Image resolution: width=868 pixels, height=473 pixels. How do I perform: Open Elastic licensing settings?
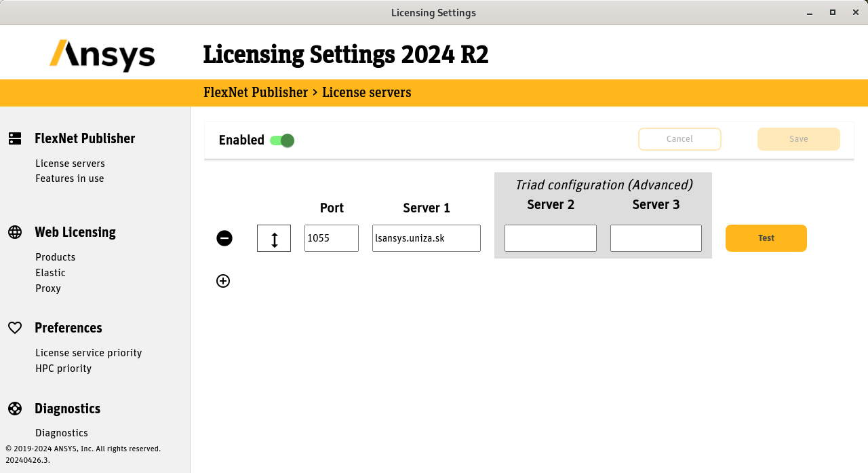(50, 273)
